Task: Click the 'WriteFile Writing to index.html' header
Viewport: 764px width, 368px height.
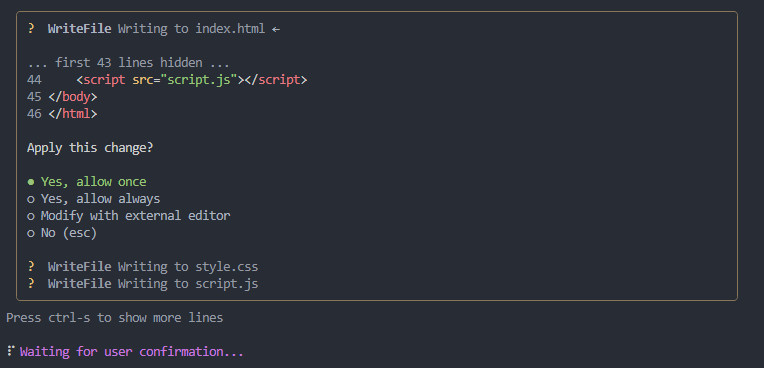Action: [x=156, y=29]
